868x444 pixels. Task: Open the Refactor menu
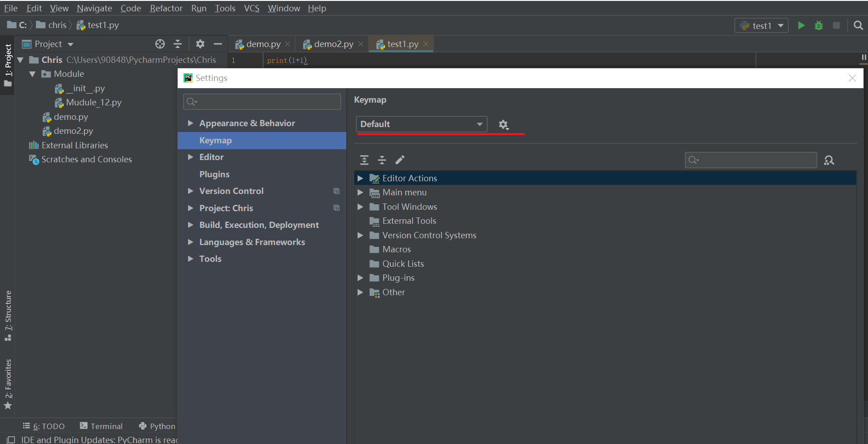(166, 8)
